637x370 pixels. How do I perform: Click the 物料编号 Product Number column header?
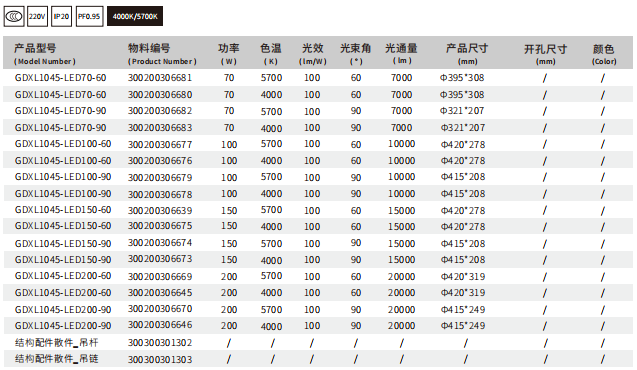point(162,54)
